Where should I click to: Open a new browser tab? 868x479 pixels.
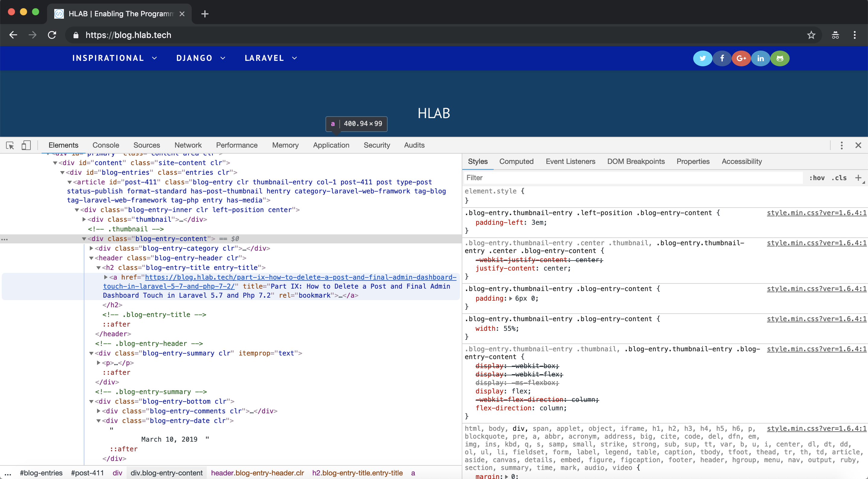coord(205,14)
